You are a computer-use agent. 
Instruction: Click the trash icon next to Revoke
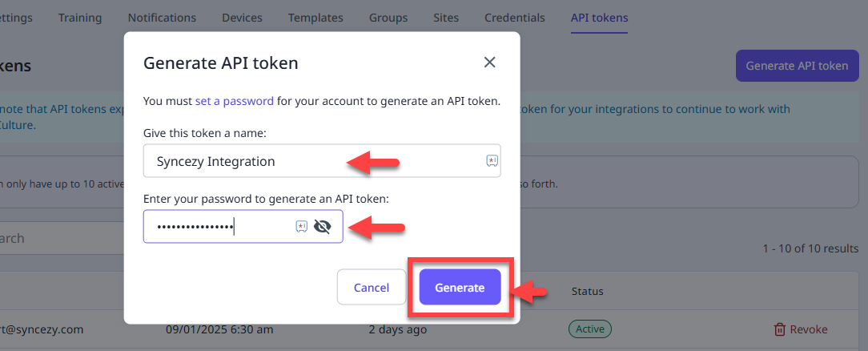779,329
